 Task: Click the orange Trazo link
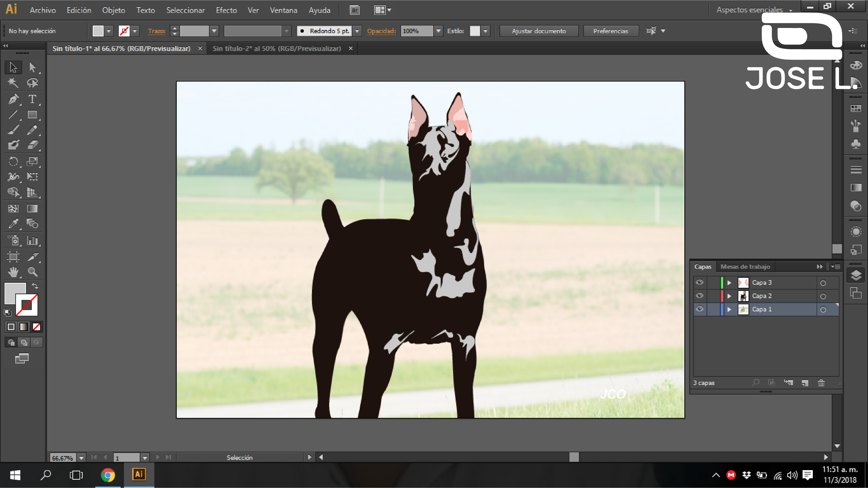157,31
